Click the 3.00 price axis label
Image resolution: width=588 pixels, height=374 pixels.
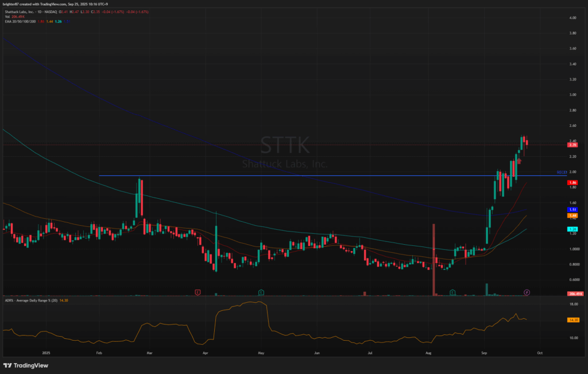tap(572, 95)
